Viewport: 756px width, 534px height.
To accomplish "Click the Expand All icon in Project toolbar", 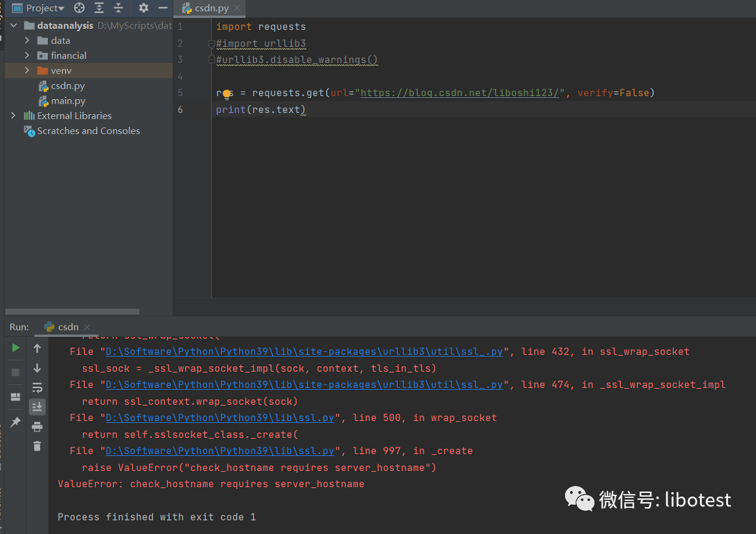I will tap(99, 8).
